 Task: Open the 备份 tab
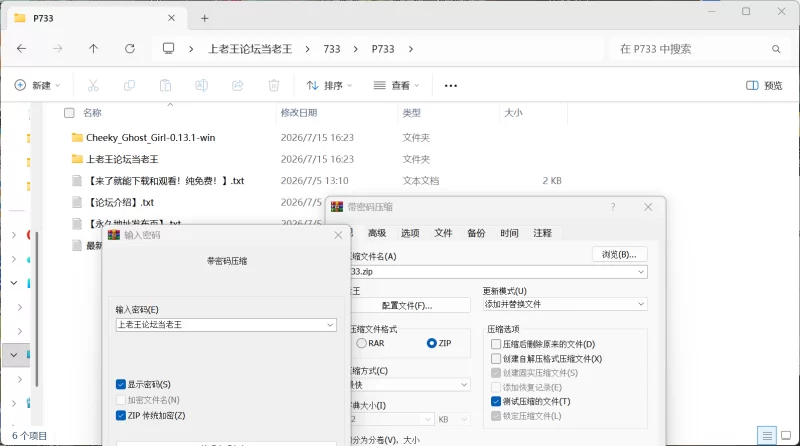coord(476,233)
